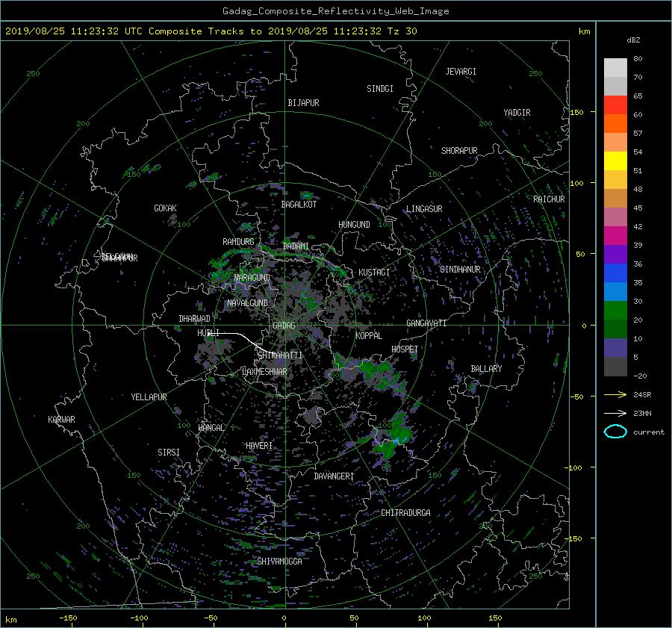Click the 'HOSPET' city label
The image size is (672, 628).
pyautogui.click(x=405, y=349)
